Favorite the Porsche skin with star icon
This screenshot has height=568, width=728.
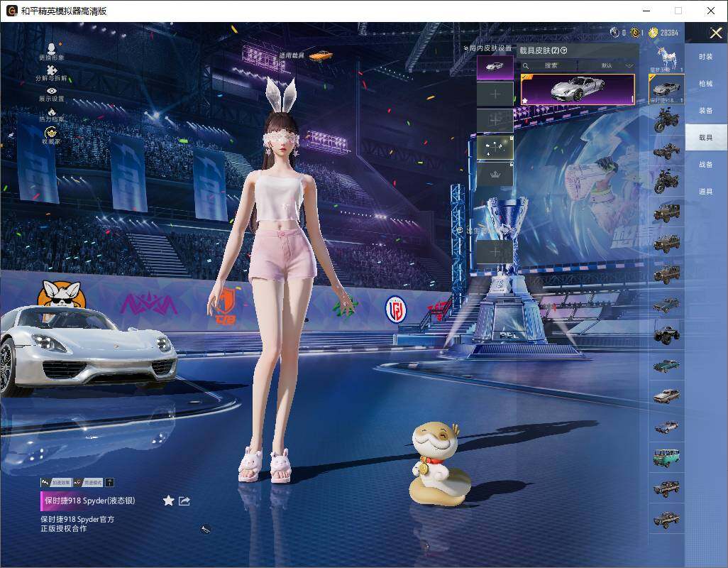pyautogui.click(x=169, y=501)
